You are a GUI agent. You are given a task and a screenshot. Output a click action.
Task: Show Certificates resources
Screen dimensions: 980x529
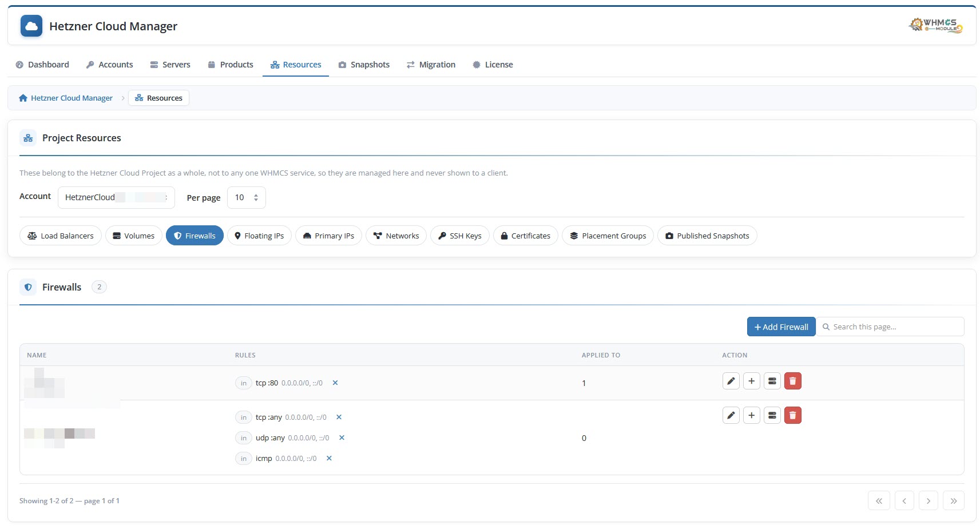pyautogui.click(x=526, y=236)
